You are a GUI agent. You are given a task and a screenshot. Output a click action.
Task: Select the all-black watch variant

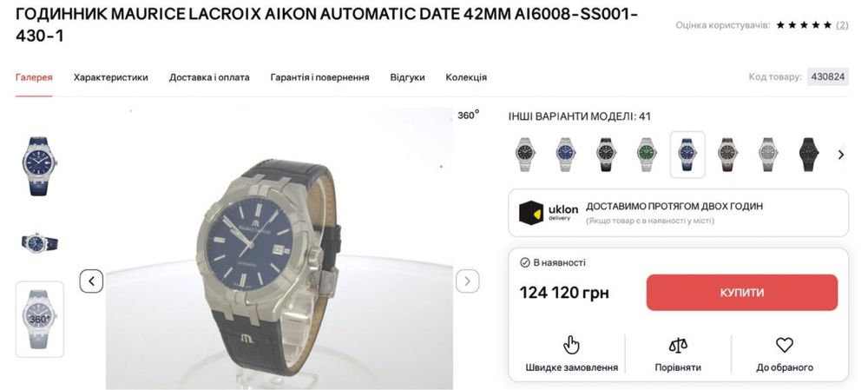click(x=809, y=155)
